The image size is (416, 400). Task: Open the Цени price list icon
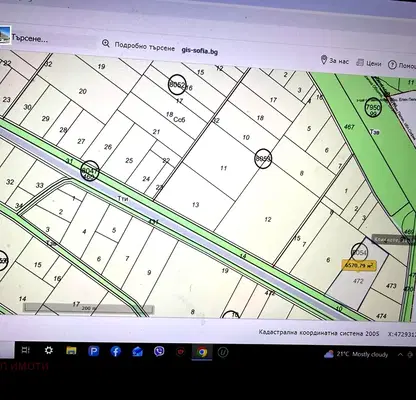tap(360, 62)
